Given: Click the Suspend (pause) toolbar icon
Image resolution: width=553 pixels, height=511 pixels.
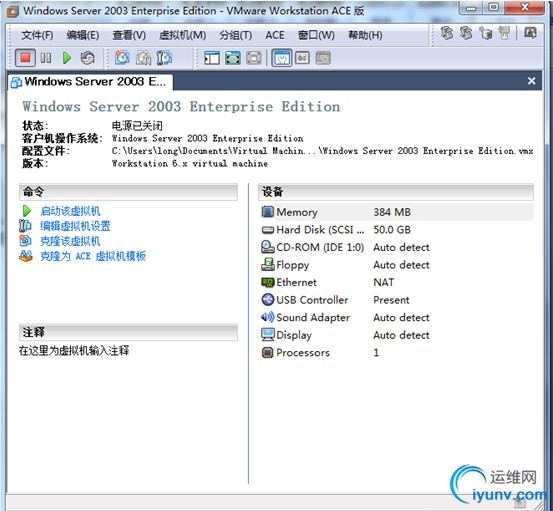Looking at the screenshot, I should pyautogui.click(x=45, y=58).
